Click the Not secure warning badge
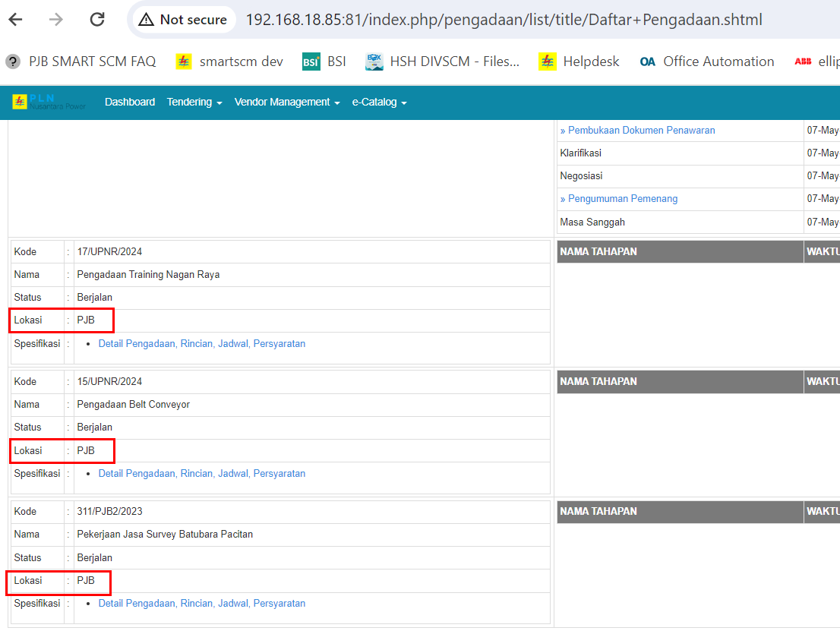The width and height of the screenshot is (840, 631). 184,20
